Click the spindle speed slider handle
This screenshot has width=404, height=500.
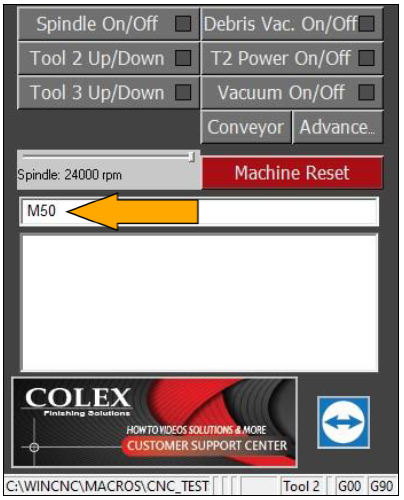coord(191,157)
